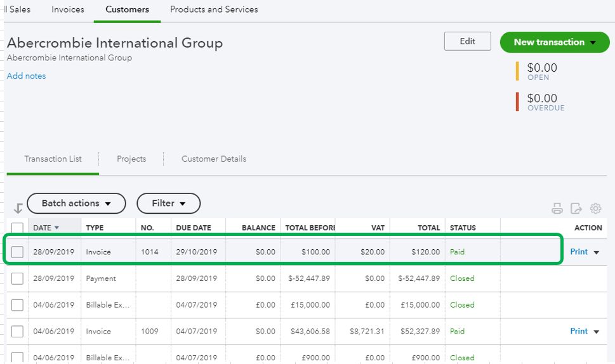Select checkbox for invoice 1014 row
The height and width of the screenshot is (364, 615).
18,252
